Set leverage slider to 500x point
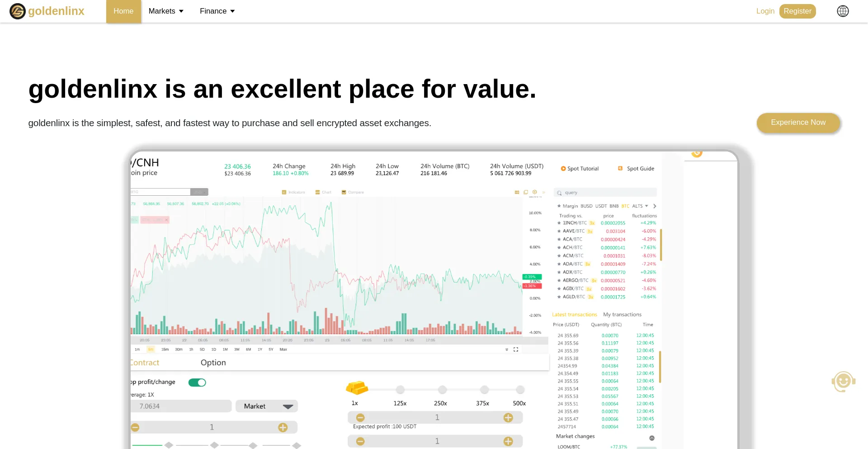 pos(520,389)
